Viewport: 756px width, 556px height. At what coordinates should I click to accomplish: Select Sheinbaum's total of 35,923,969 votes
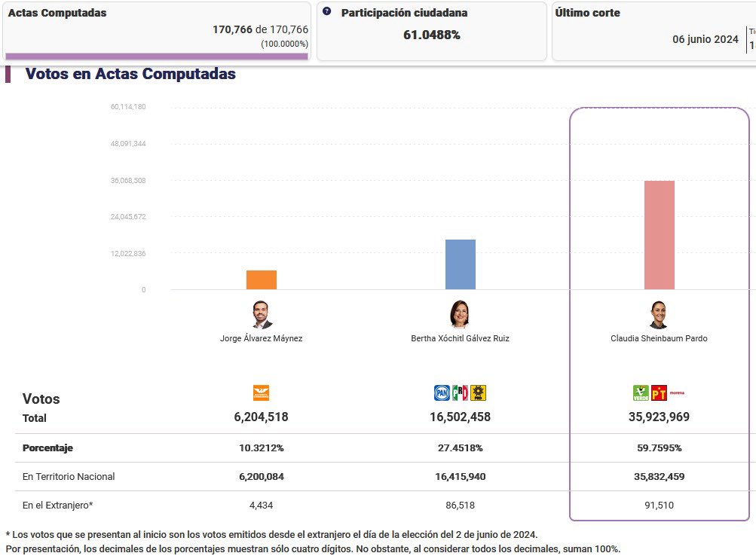pos(659,416)
